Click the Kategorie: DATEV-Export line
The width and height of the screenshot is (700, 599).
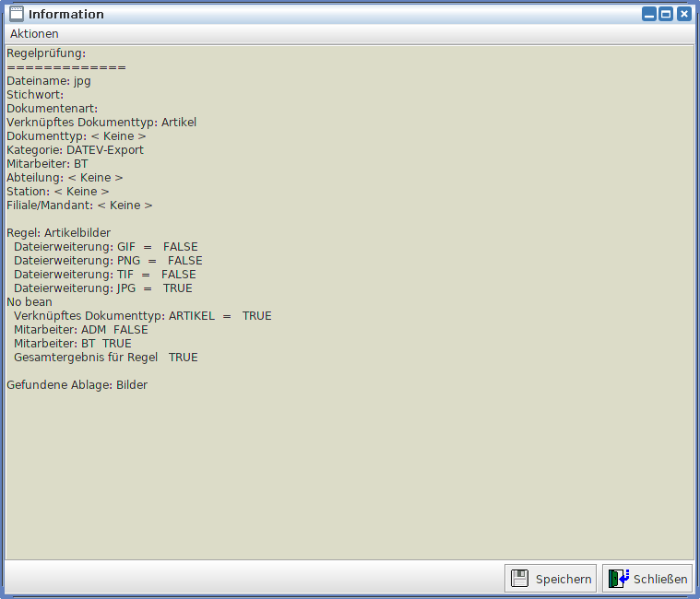75,150
